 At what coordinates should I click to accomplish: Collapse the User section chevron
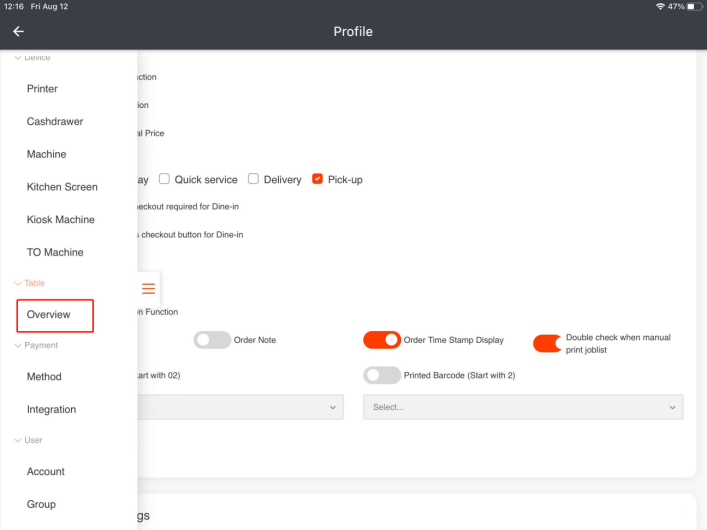click(17, 441)
